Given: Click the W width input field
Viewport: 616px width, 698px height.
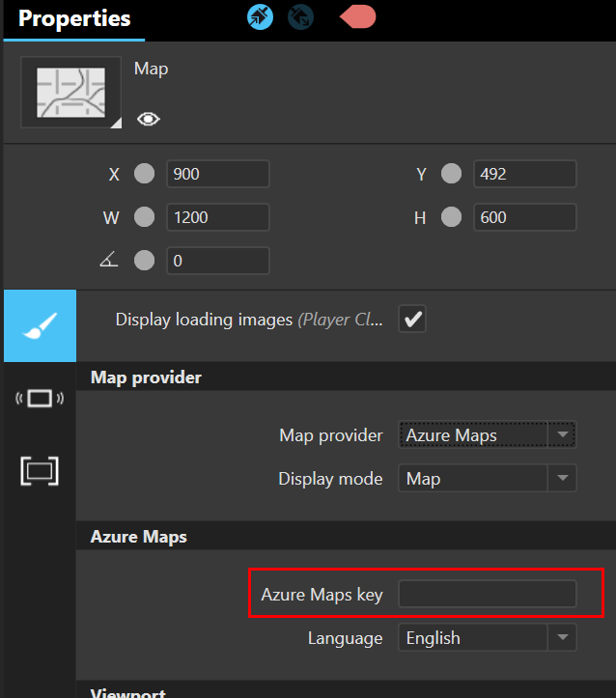Looking at the screenshot, I should tap(217, 217).
